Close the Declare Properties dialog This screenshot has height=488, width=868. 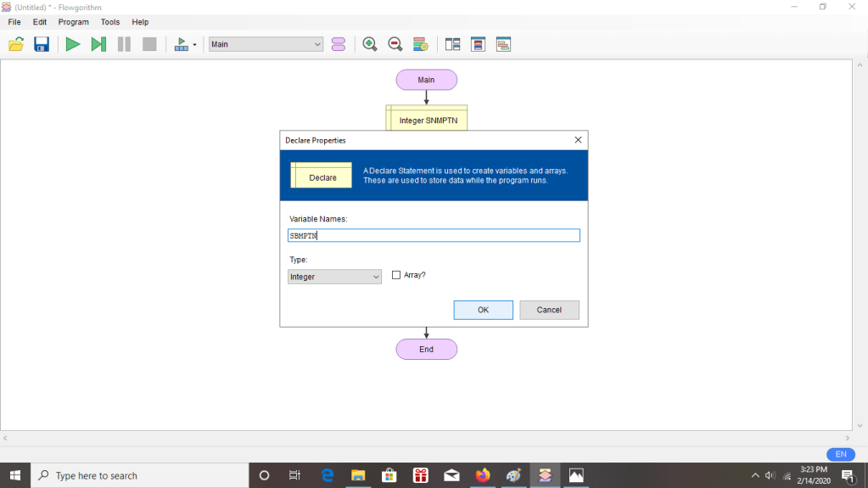(x=578, y=140)
